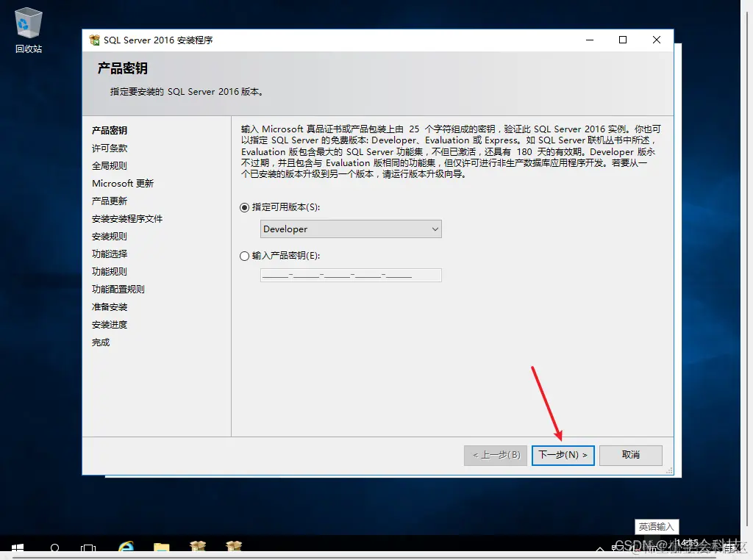Select the 功能选择 step in sidebar
Screen dimensions: 753x560
pos(110,254)
